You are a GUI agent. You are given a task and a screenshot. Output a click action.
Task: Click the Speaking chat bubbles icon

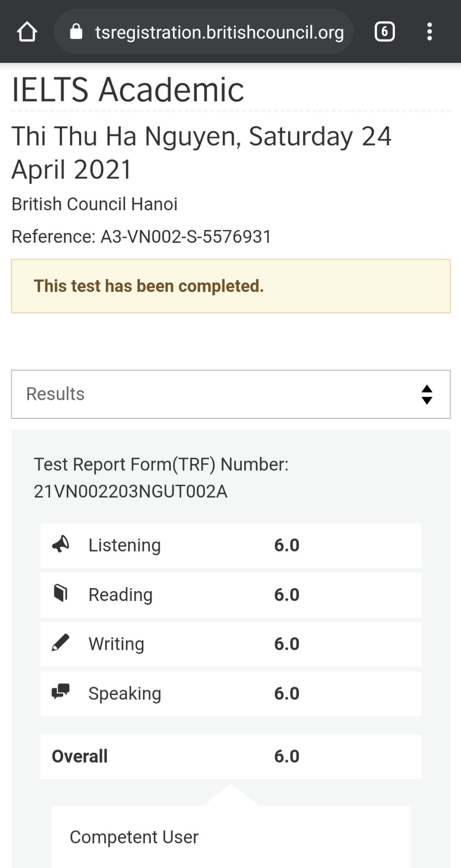tap(61, 692)
